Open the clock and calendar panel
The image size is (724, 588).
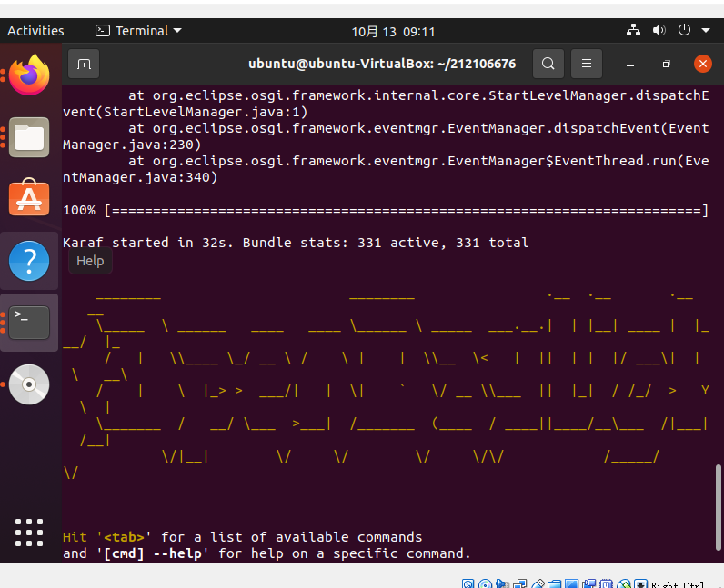pyautogui.click(x=394, y=32)
